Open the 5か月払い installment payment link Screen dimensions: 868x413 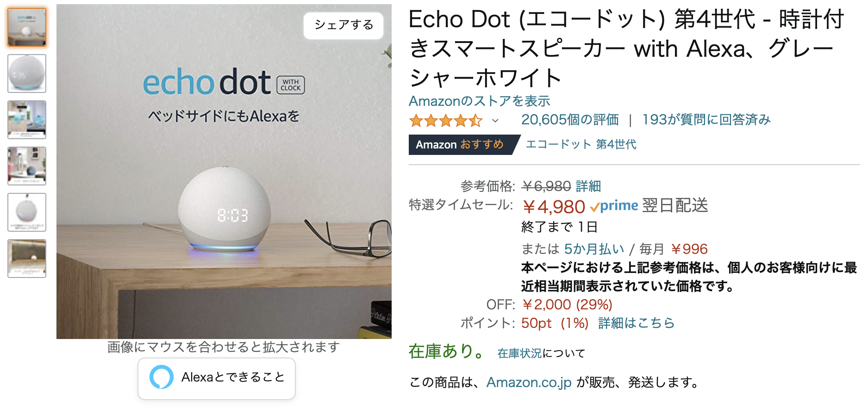[594, 249]
